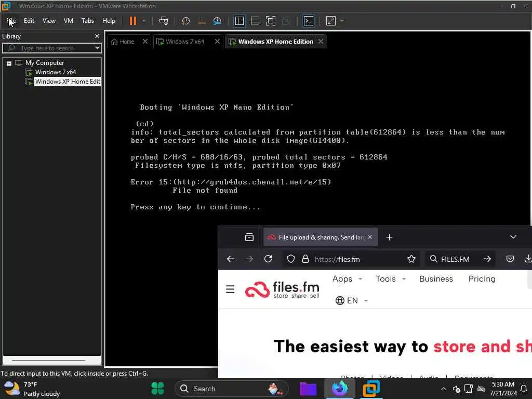Go forward in the browser
532x399 pixels.
coord(249,259)
